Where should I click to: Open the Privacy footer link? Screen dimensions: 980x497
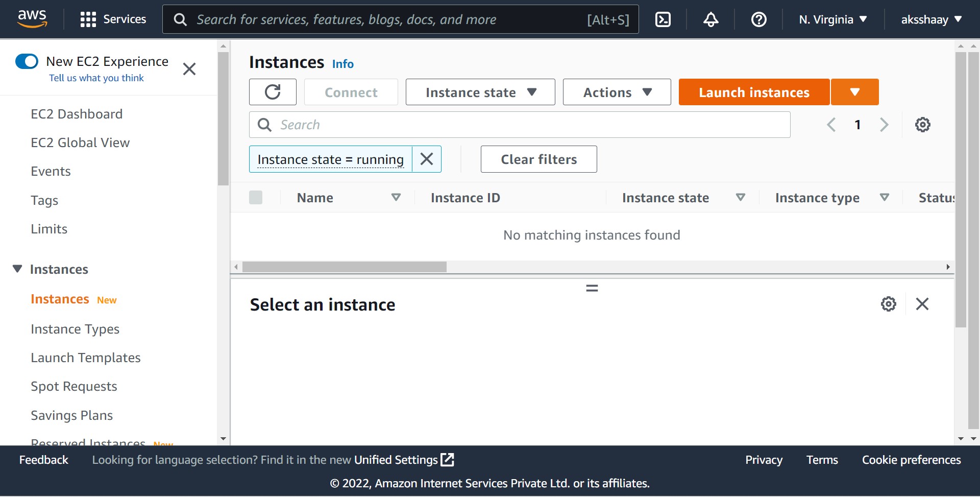pyautogui.click(x=764, y=460)
